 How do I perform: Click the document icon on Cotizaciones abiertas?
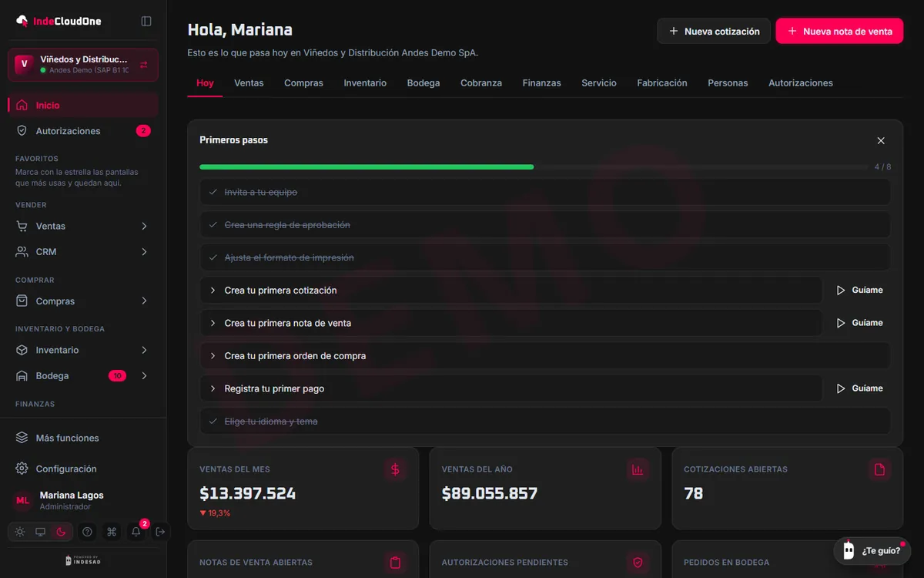[880, 469]
